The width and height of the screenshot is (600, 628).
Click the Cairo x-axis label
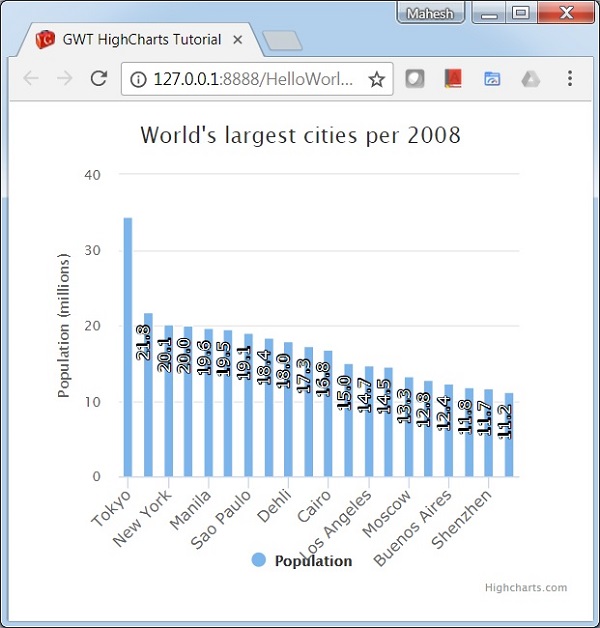coord(314,506)
